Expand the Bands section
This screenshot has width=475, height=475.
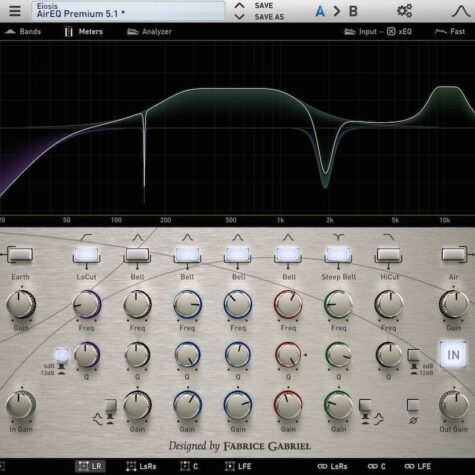pos(22,32)
